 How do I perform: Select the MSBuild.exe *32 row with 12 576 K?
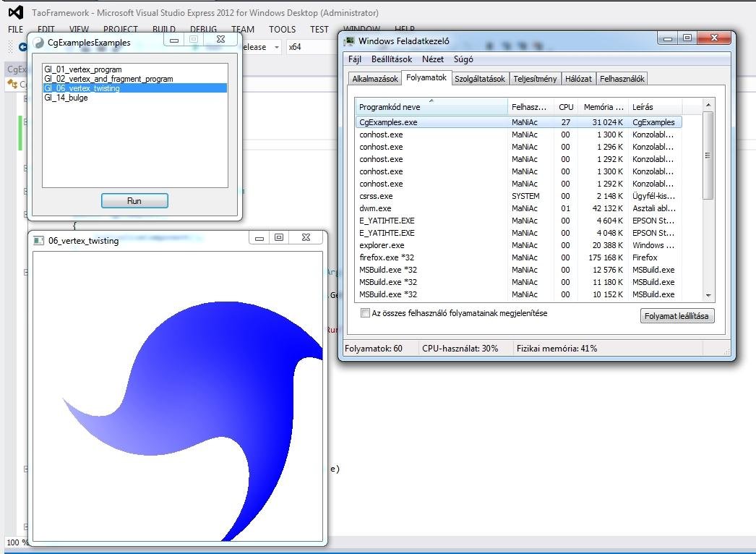click(519, 270)
